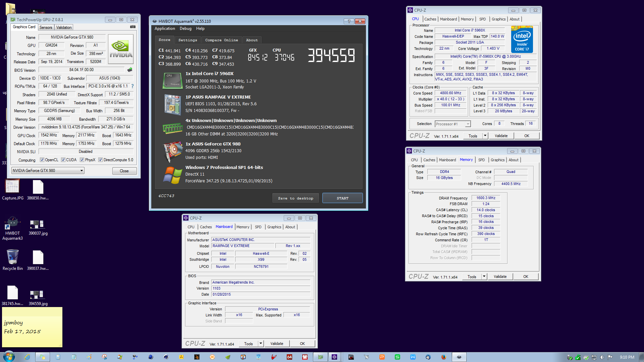Select the 386850.hw file icon on desktop
The height and width of the screenshot is (362, 644).
pyautogui.click(x=38, y=190)
